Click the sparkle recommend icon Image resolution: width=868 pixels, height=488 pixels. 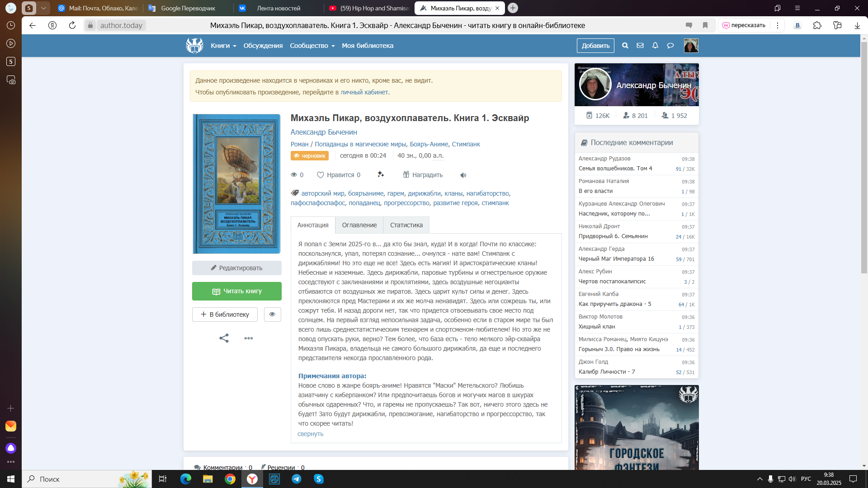[381, 174]
